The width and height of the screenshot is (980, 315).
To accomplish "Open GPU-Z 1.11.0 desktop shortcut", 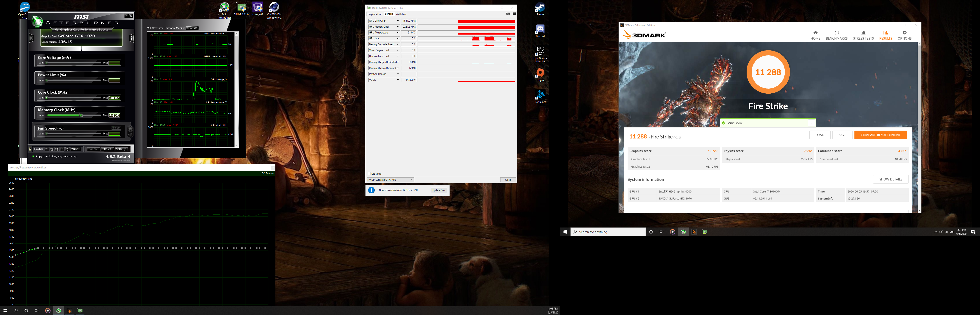I will tap(241, 9).
